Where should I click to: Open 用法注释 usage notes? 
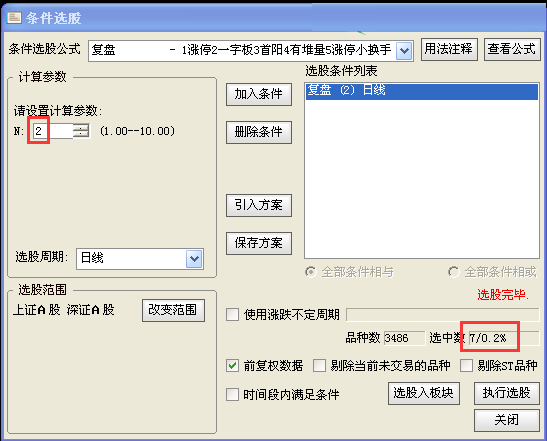pyautogui.click(x=449, y=49)
